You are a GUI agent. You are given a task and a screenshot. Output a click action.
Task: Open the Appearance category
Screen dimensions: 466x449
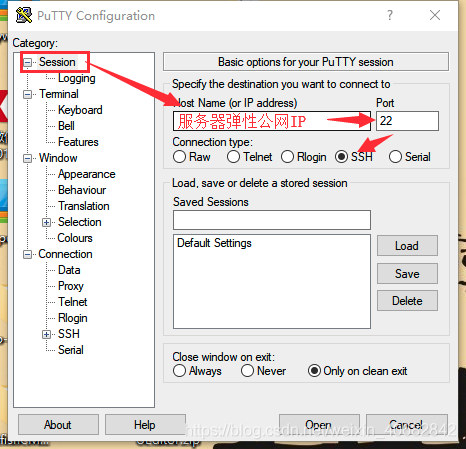tap(87, 174)
